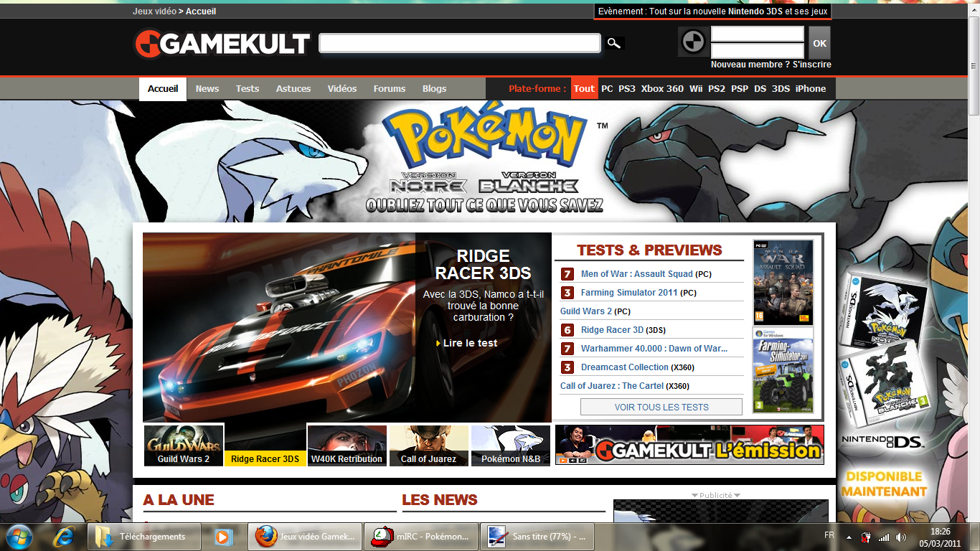
Task: Focus the site search field
Action: (x=460, y=43)
